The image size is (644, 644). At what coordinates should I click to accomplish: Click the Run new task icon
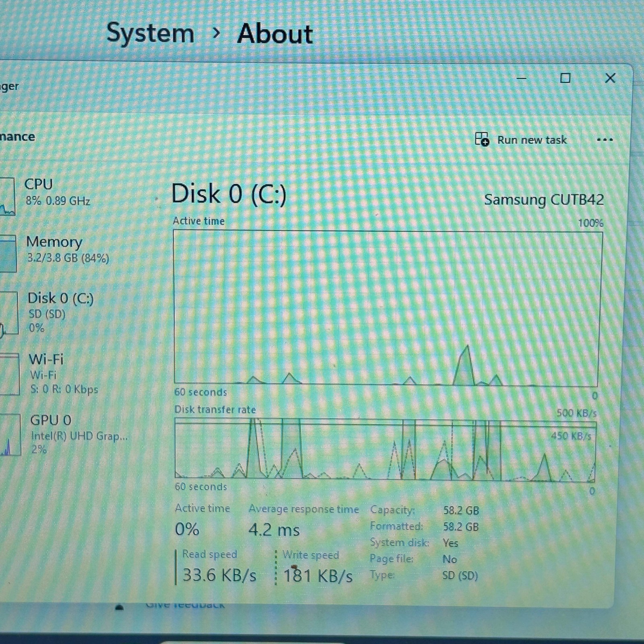point(482,139)
